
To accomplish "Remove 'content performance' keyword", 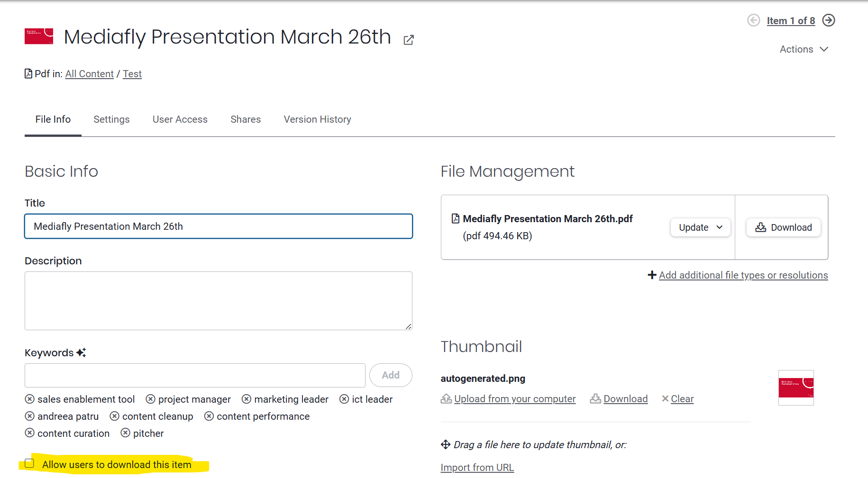I will click(x=209, y=416).
